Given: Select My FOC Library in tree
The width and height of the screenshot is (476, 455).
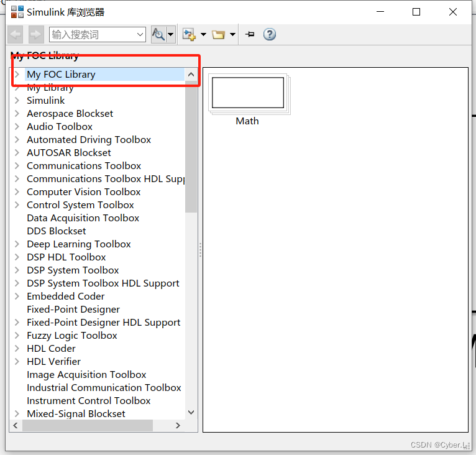Looking at the screenshot, I should 61,75.
